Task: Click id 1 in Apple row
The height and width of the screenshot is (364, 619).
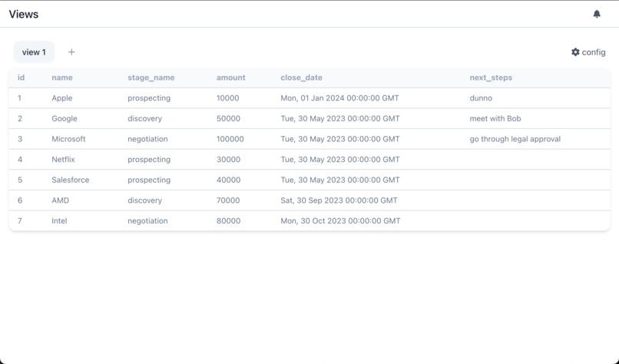Action: pos(19,98)
